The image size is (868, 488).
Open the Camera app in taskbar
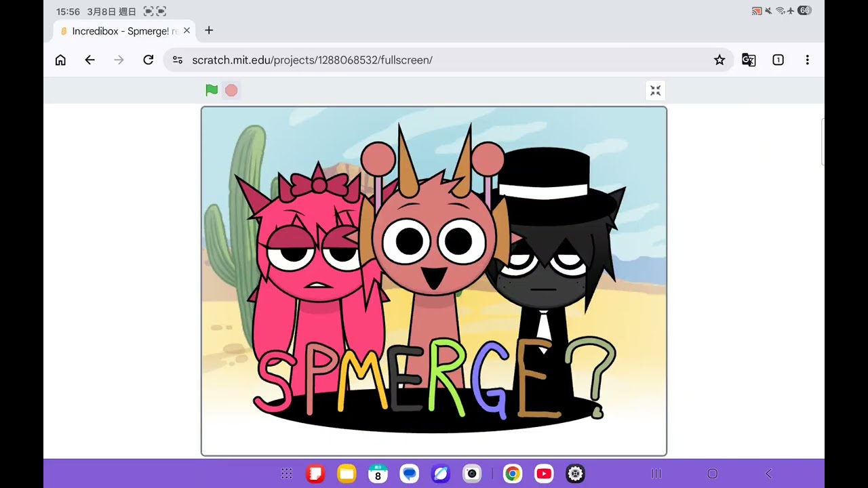(x=472, y=474)
